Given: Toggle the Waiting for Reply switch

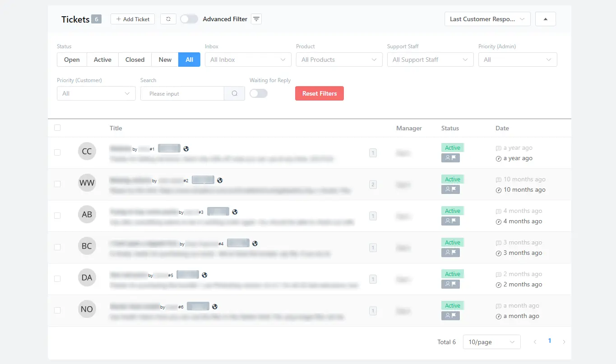Looking at the screenshot, I should pos(259,93).
